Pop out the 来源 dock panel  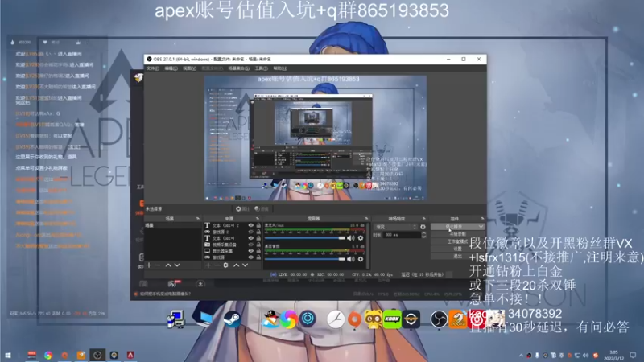(x=258, y=219)
